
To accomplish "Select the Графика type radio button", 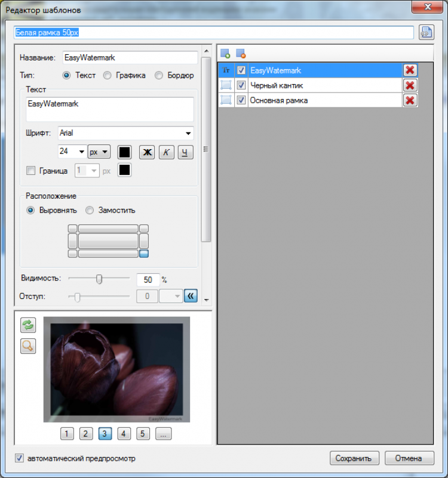I will pos(107,75).
